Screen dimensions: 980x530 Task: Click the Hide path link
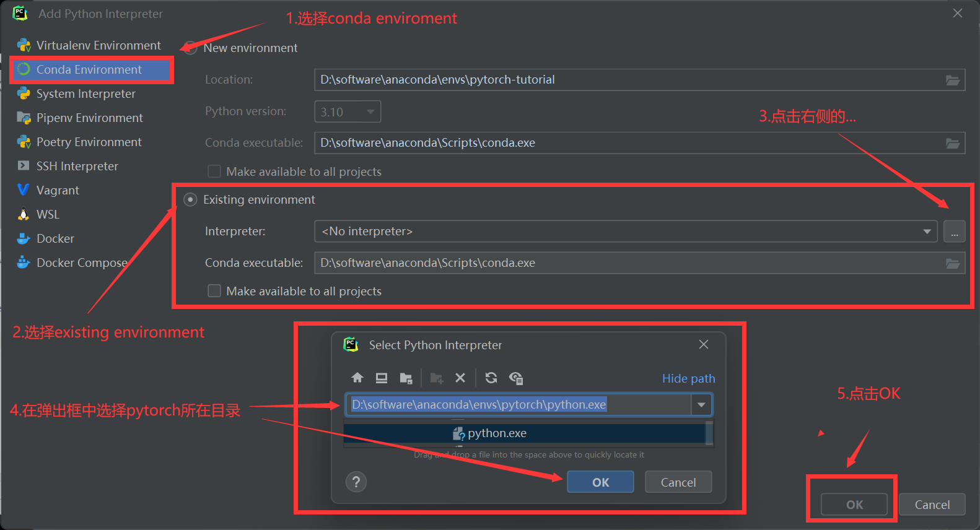pyautogui.click(x=688, y=378)
